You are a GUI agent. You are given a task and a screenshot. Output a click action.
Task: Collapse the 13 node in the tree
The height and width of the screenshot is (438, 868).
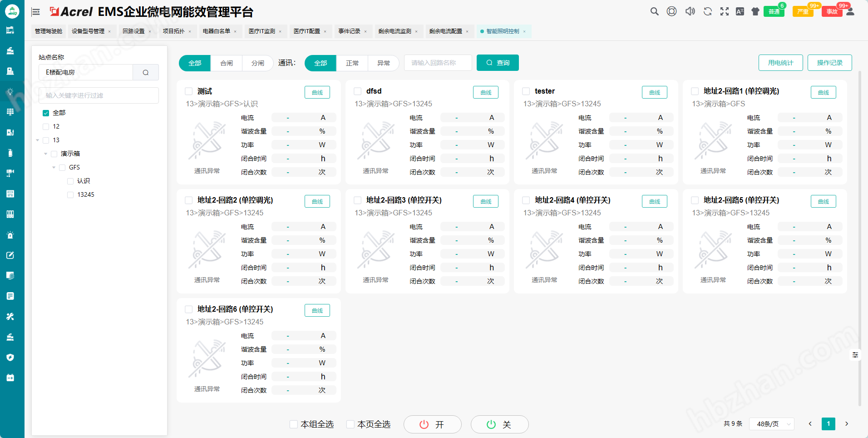point(37,140)
